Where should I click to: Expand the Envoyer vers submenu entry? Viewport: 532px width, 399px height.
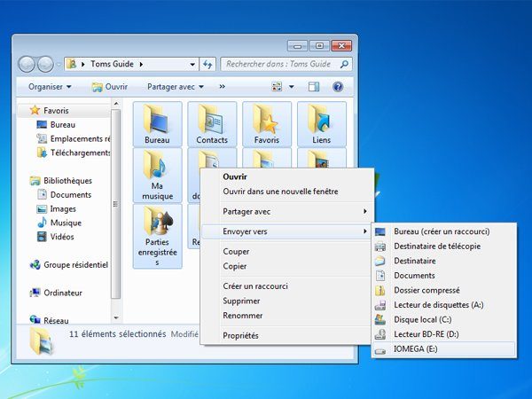[x=286, y=231]
